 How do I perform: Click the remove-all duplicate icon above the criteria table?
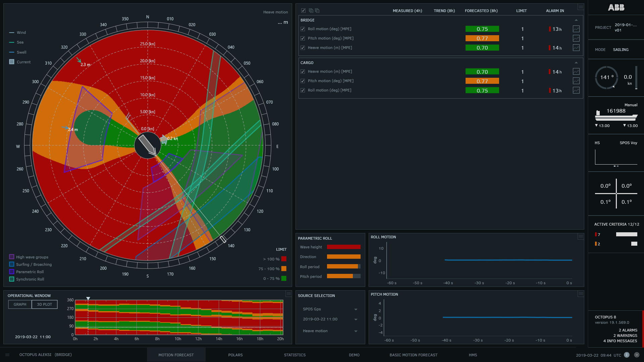(317, 10)
